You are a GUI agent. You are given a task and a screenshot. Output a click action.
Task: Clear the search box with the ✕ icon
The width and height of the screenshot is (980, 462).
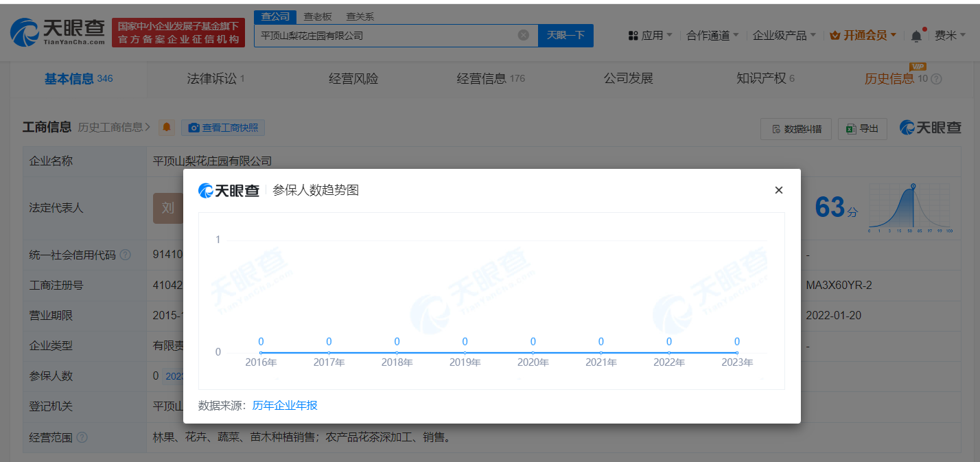point(523,35)
